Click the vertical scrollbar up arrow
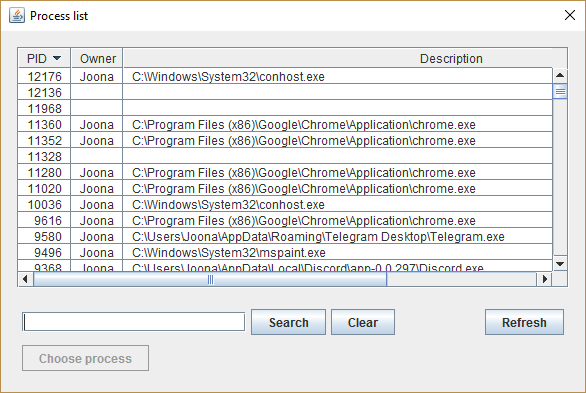The image size is (586, 393). coord(560,75)
